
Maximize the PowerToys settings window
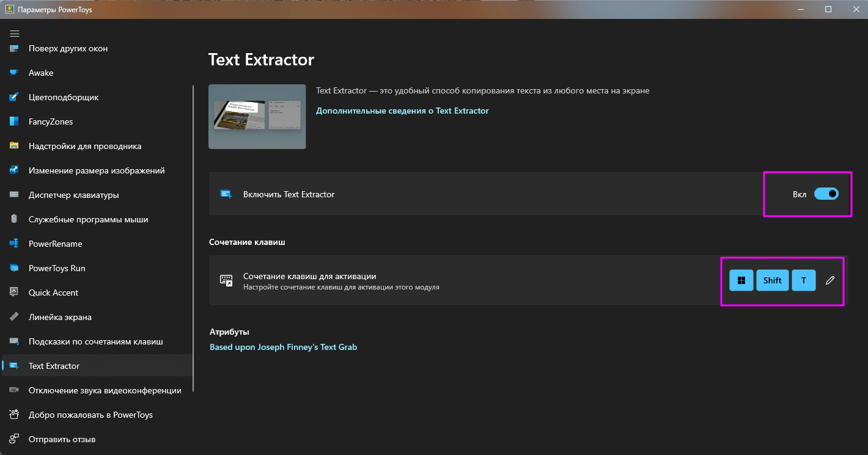(x=828, y=9)
